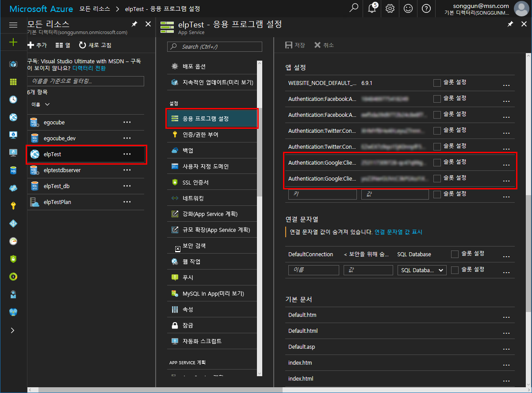532x393 pixels.
Task: Toggle 슬롯 설정 for the empty 키/값 row
Action: click(x=437, y=194)
